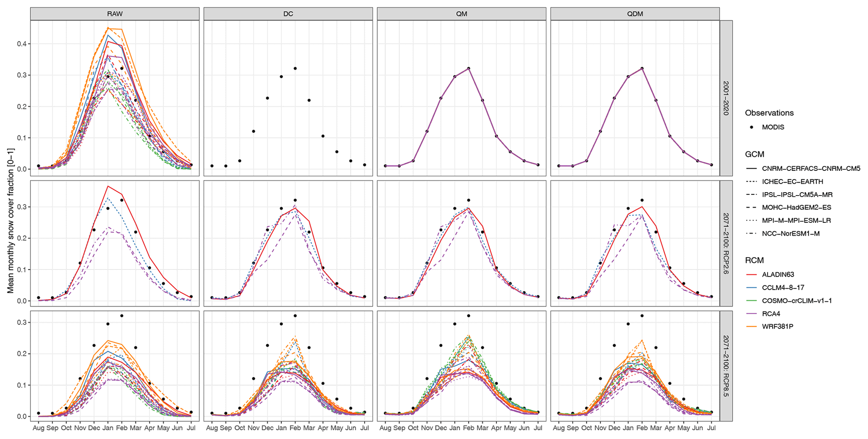
Task: Select the MPI-M-MPI-ESM-LR line key
Action: pyautogui.click(x=752, y=220)
